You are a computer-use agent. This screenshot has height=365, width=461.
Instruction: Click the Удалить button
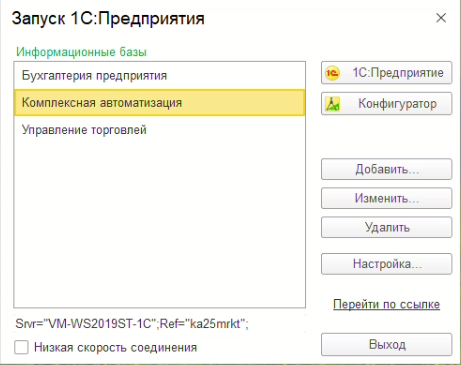click(x=386, y=227)
